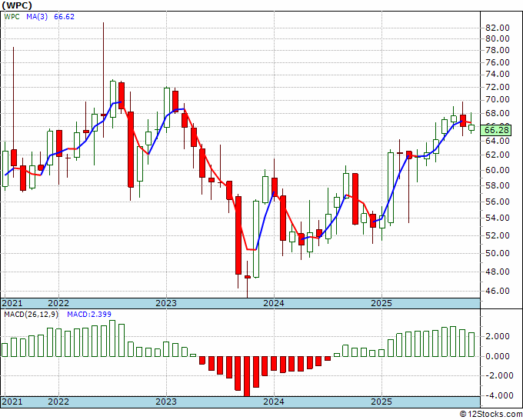
Task: Click the 74.00 price axis label
Action: point(498,74)
